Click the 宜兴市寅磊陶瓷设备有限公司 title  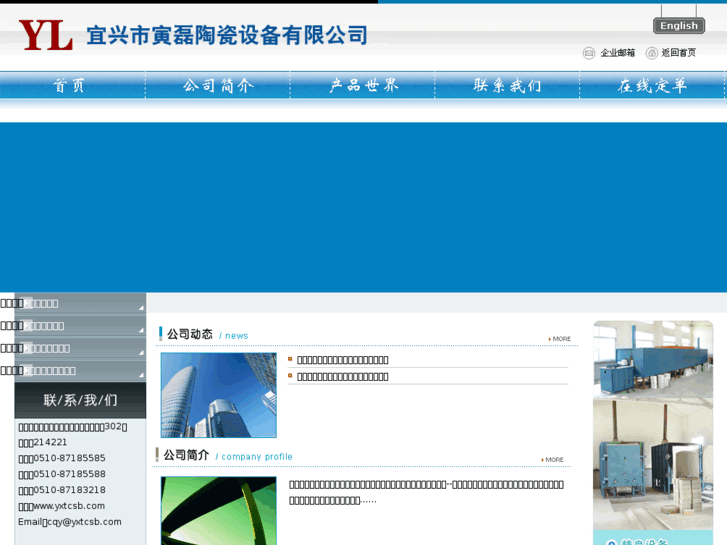tap(227, 36)
